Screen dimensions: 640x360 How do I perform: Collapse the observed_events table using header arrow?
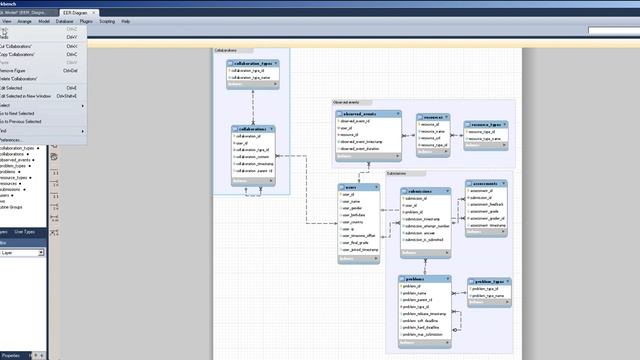[x=398, y=114]
